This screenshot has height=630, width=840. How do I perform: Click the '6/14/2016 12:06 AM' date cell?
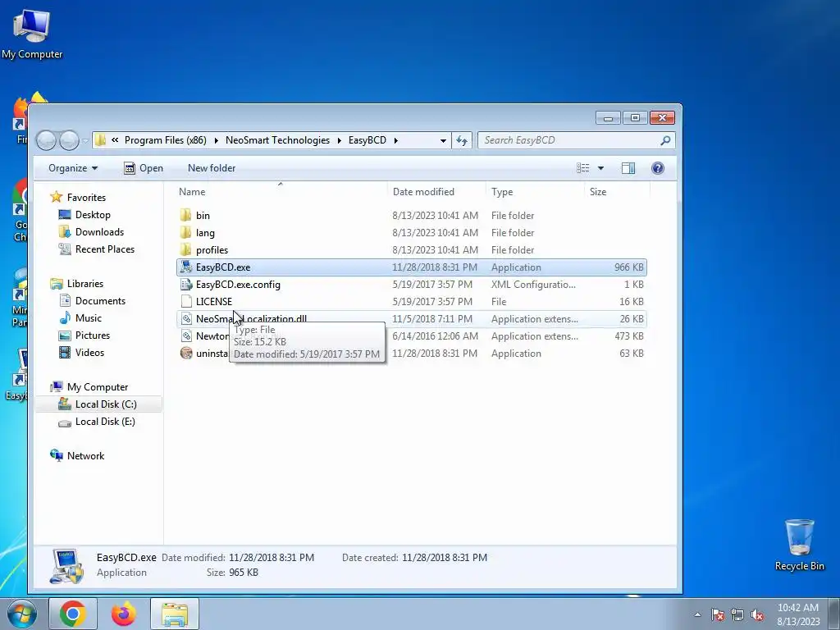435,336
